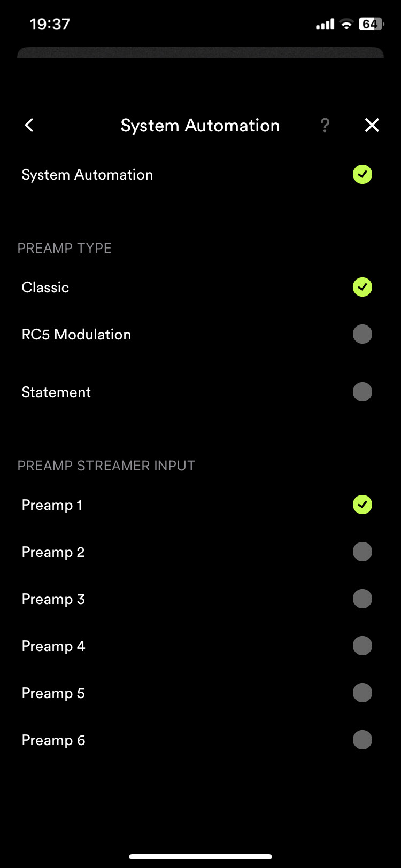Tap the battery indicator icon
The width and height of the screenshot is (401, 868).
[x=371, y=24]
